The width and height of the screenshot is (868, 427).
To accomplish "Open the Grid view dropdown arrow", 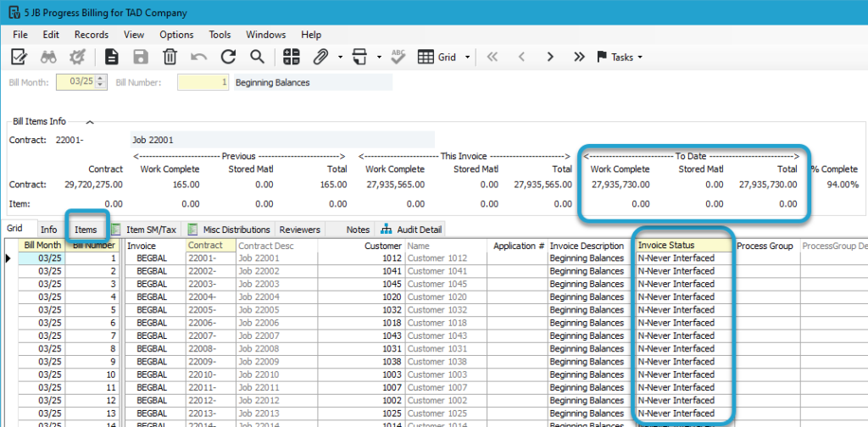I will 468,57.
